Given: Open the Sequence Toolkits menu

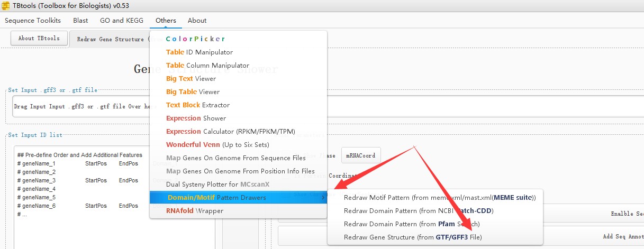Looking at the screenshot, I should click(x=33, y=21).
